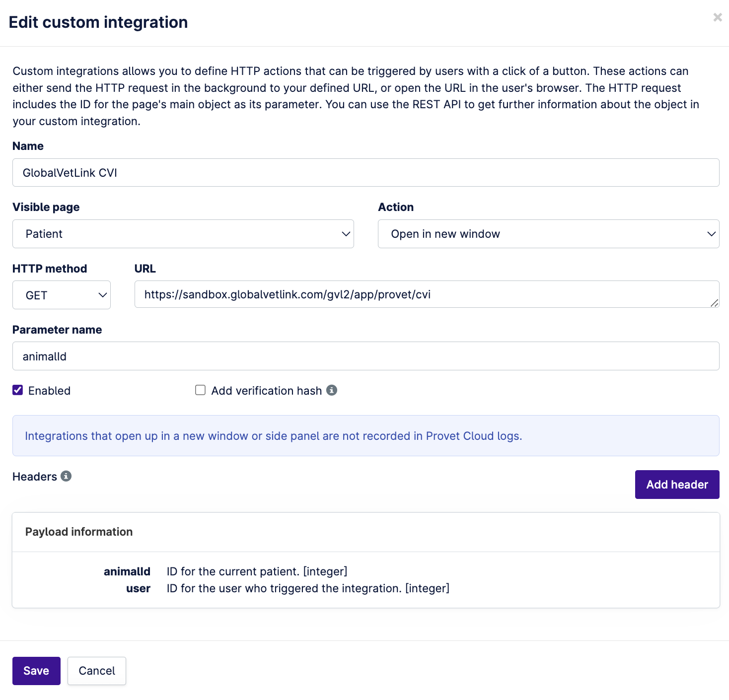Click the user payload label
The width and height of the screenshot is (729, 700).
[x=138, y=588]
